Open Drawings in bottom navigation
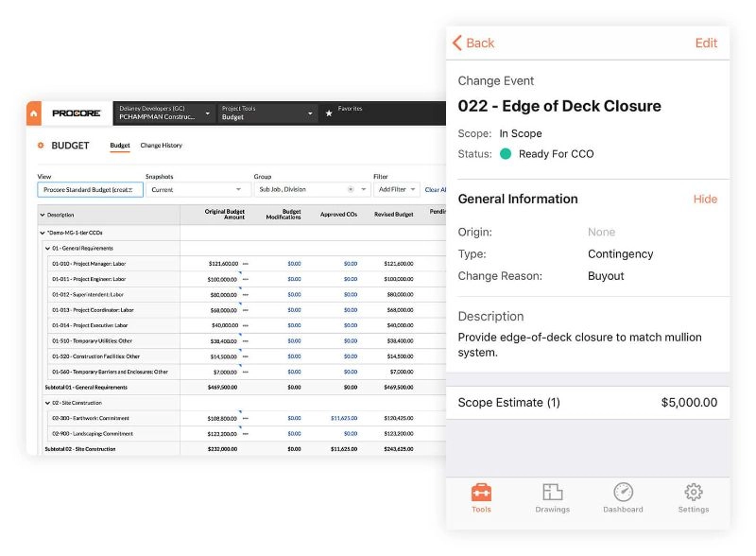Screen dimensions: 756x556 552,497
